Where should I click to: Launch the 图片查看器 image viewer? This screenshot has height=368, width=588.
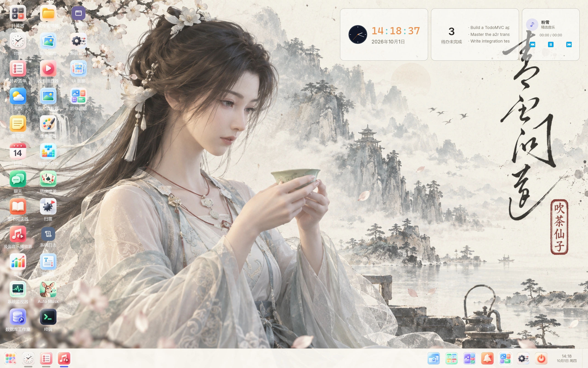(x=48, y=96)
